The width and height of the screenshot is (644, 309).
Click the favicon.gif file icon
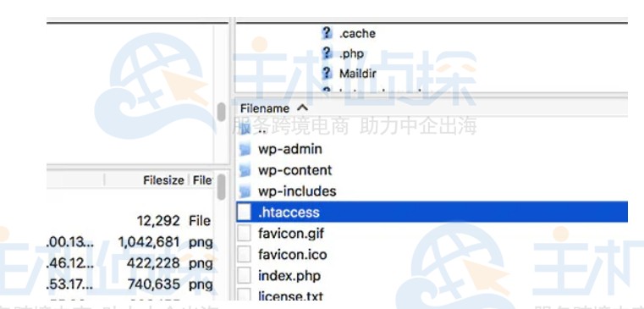click(x=245, y=233)
